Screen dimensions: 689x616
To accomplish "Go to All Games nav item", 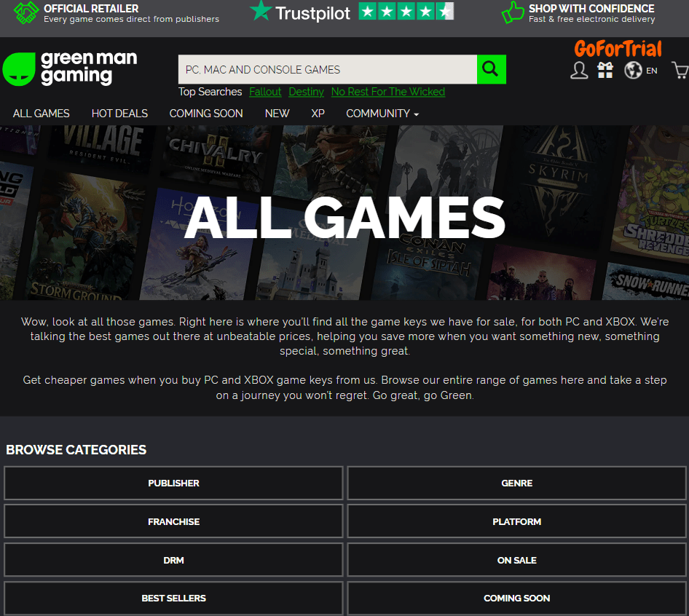I will [42, 114].
